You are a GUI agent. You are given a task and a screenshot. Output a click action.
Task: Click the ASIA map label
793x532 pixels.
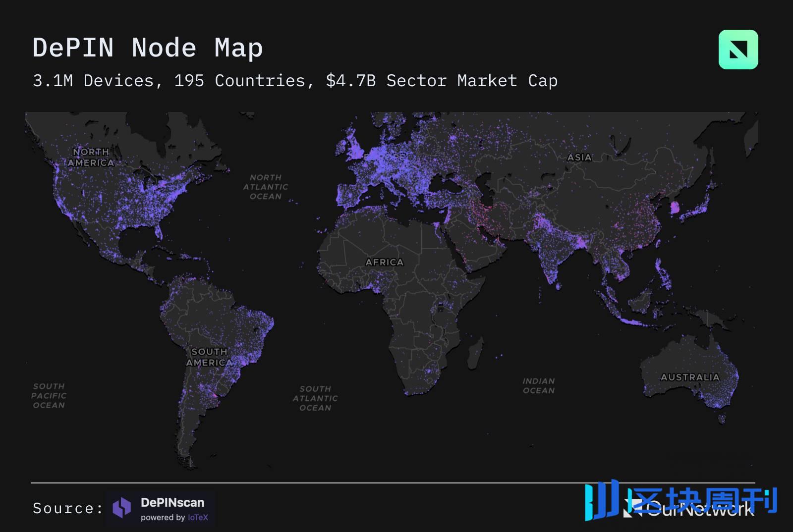pyautogui.click(x=579, y=158)
